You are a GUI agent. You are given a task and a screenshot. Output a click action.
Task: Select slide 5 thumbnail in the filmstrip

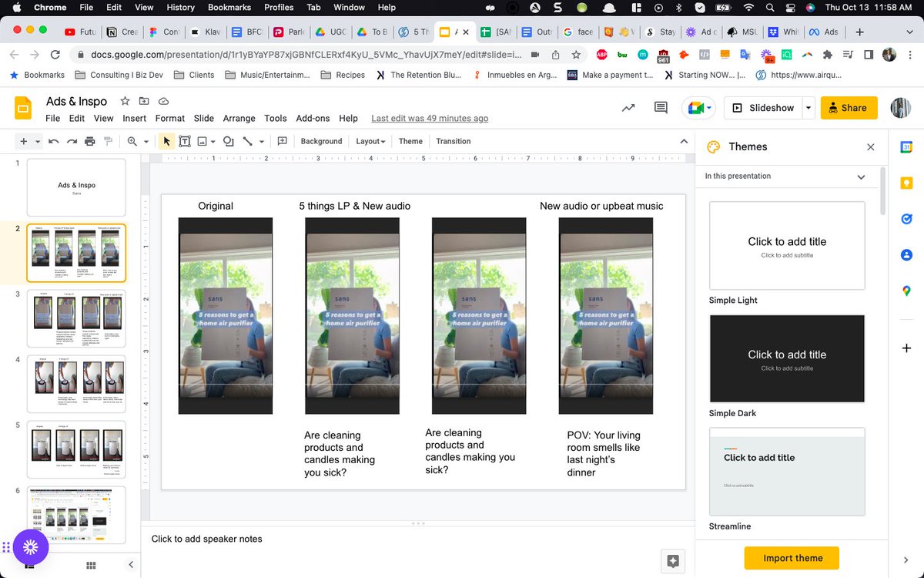[x=76, y=449]
